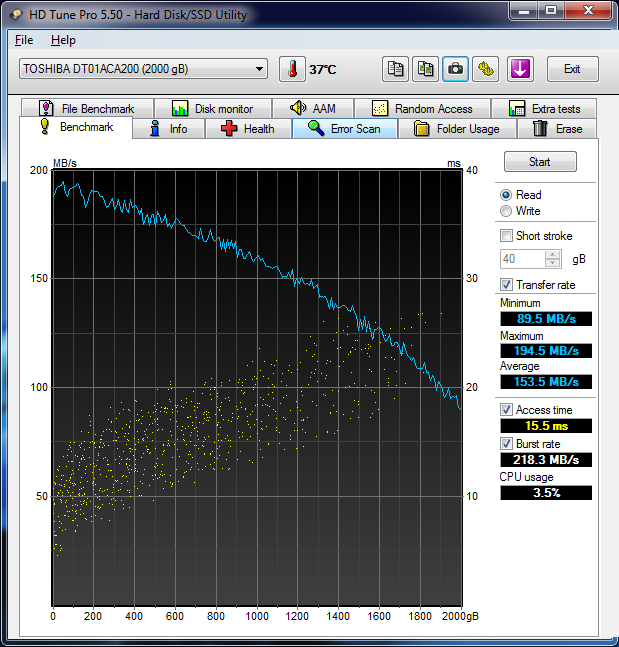Save a screenshot using camera icon
This screenshot has height=647, width=619.
(455, 69)
